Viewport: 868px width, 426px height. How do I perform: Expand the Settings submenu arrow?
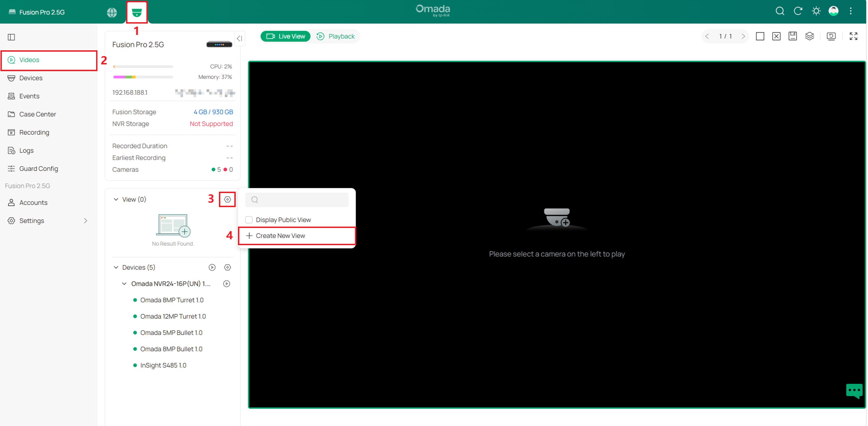click(x=86, y=221)
